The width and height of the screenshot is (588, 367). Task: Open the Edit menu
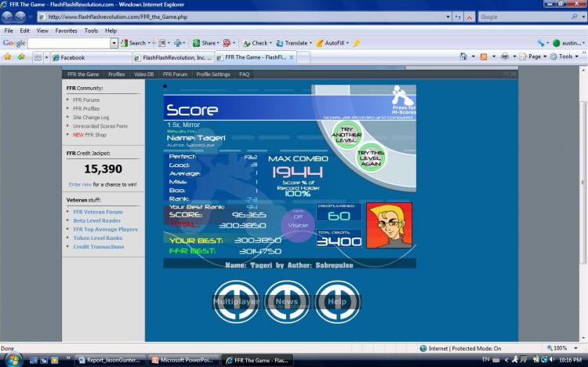pos(25,31)
